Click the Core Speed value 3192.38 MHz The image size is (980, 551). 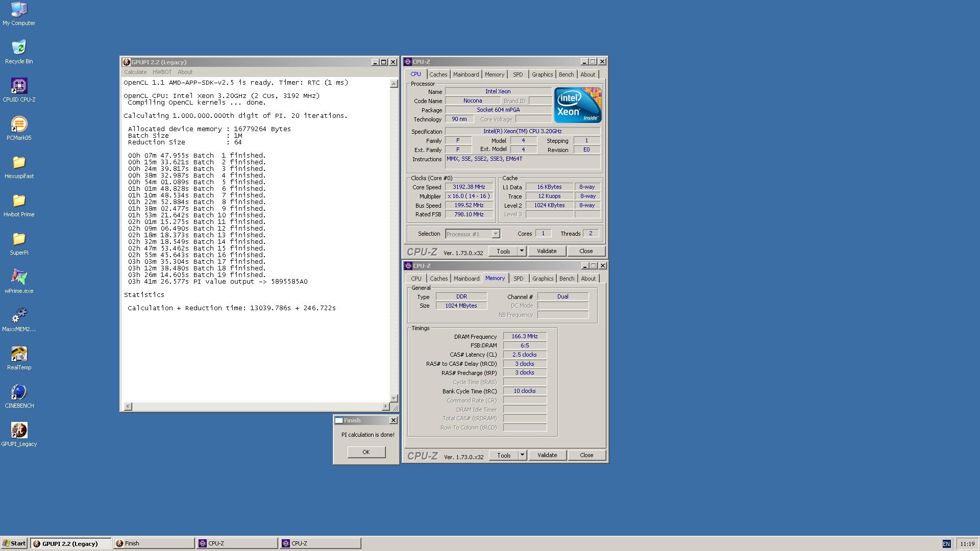(x=469, y=187)
